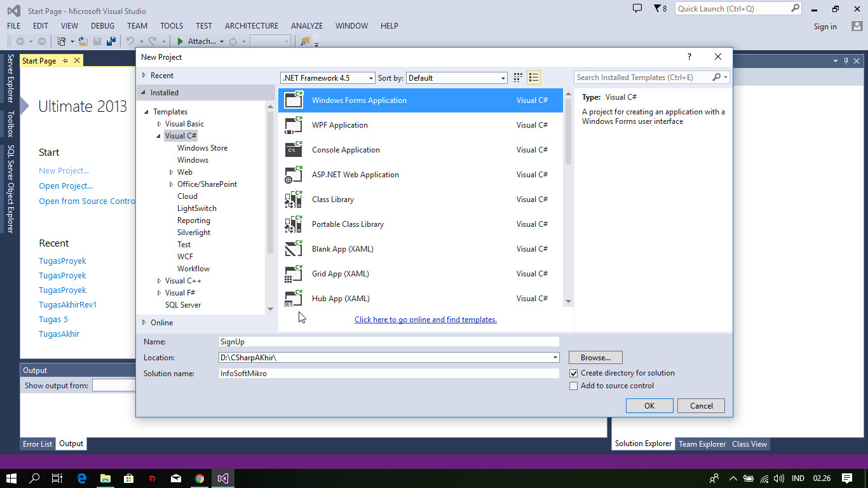Choose the Portable Class Library icon

pyautogui.click(x=294, y=224)
